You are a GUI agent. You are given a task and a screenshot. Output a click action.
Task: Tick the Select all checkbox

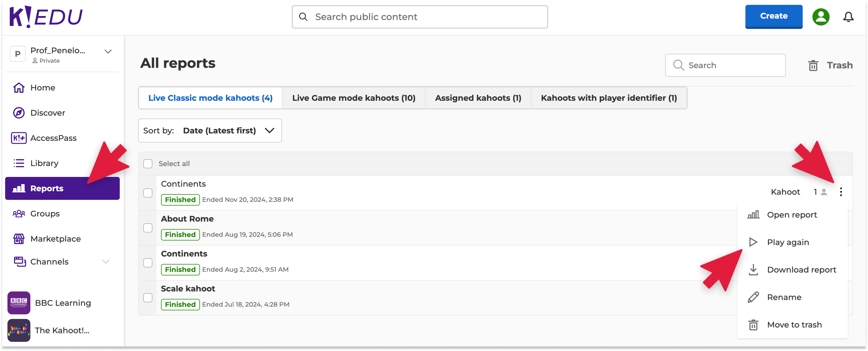pyautogui.click(x=148, y=164)
